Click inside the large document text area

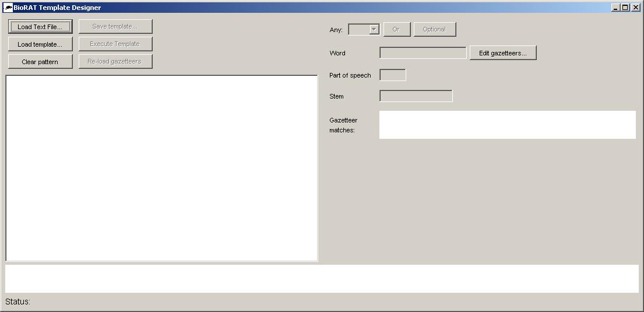[x=161, y=168]
